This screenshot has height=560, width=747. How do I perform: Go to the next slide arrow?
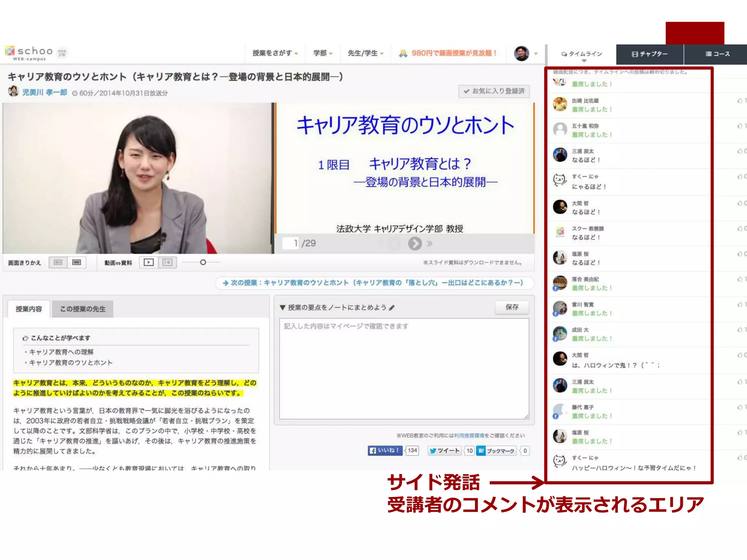[x=415, y=243]
